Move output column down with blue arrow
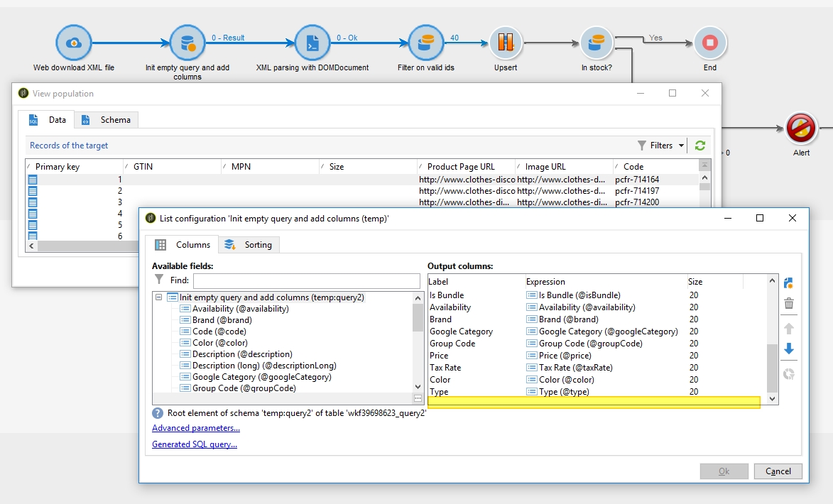The height and width of the screenshot is (504, 833). 788,349
